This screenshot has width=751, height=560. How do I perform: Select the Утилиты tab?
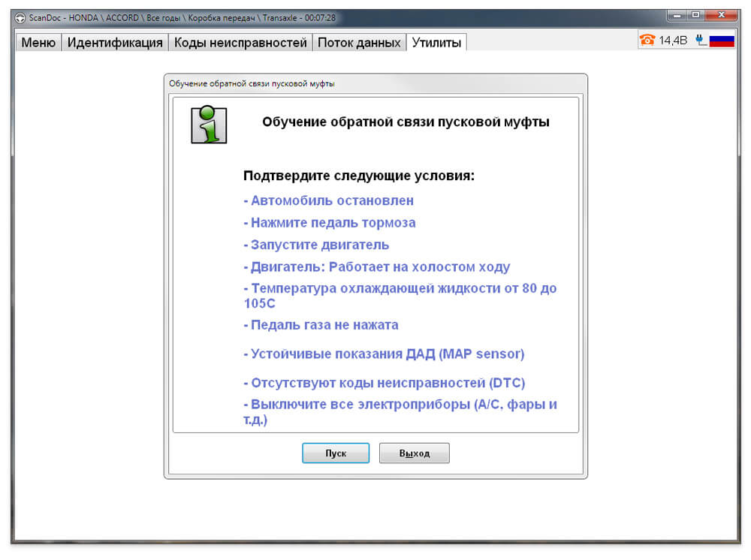coord(436,43)
